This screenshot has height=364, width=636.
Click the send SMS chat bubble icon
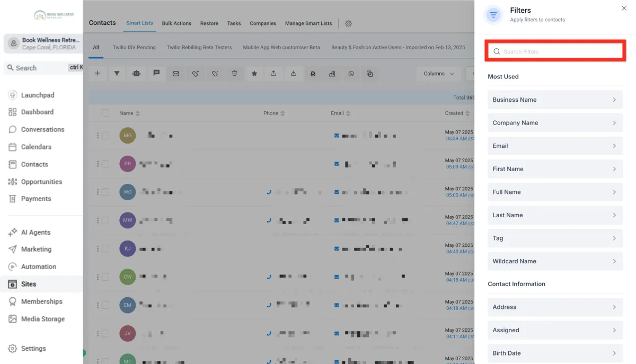[156, 74]
